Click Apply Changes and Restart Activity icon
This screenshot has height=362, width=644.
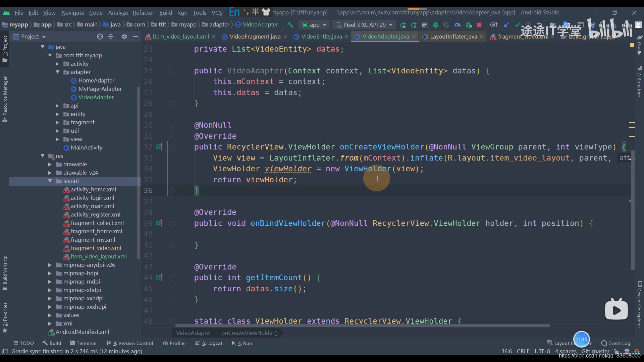(x=414, y=25)
